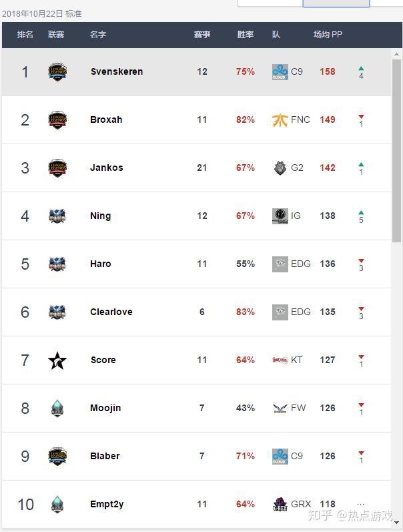Click the Flash Wolves logo beside Moojin
The height and width of the screenshot is (532, 403).
point(280,408)
